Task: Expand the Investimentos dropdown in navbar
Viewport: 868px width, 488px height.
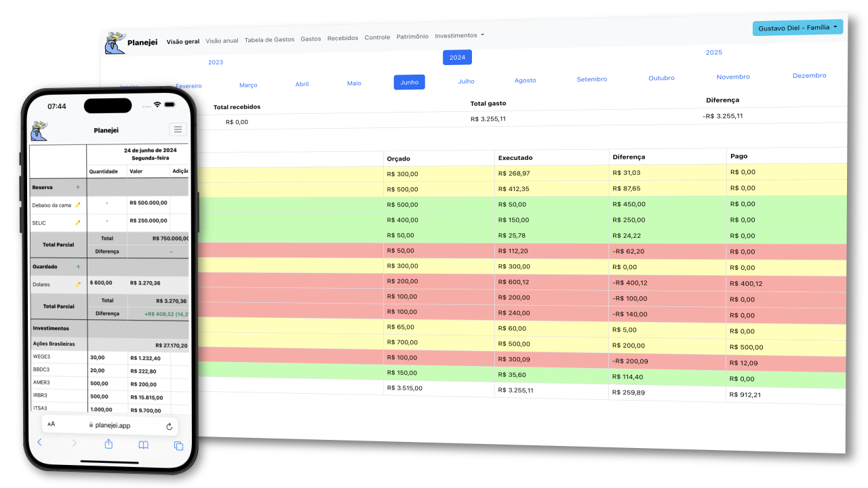Action: pyautogui.click(x=460, y=35)
